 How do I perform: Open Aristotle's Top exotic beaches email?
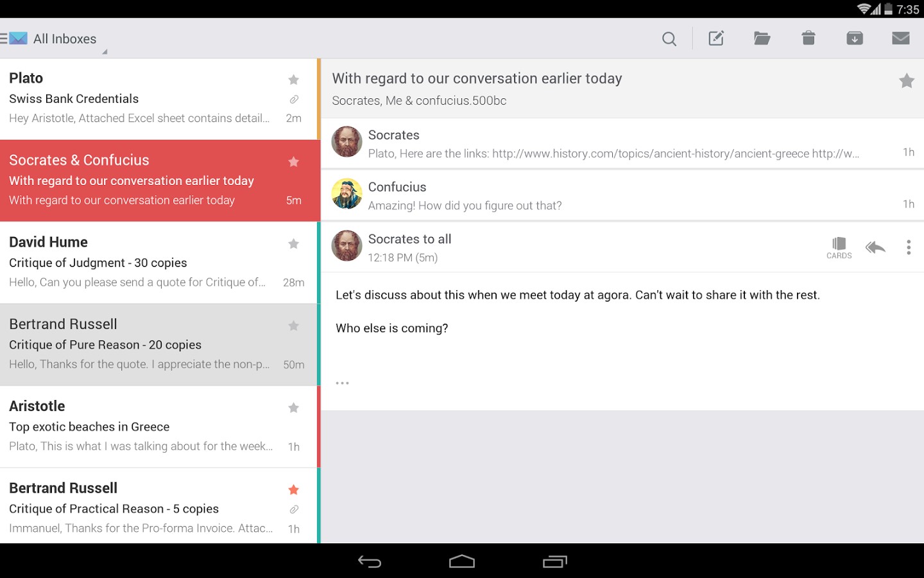[x=158, y=426]
